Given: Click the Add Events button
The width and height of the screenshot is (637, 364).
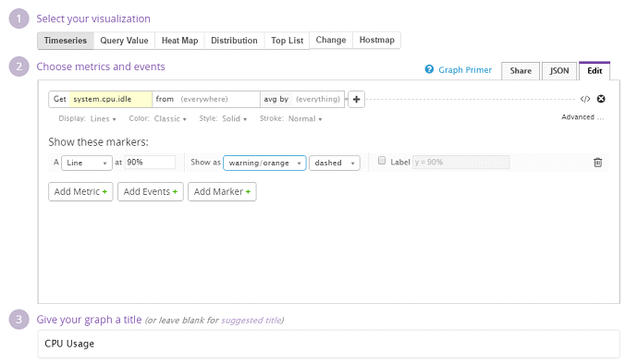Looking at the screenshot, I should pos(151,191).
